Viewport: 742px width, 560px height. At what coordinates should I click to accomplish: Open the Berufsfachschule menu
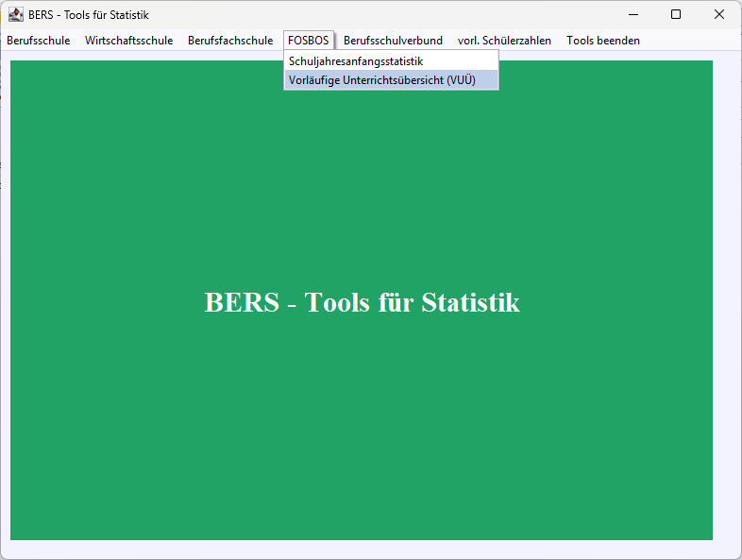tap(230, 41)
